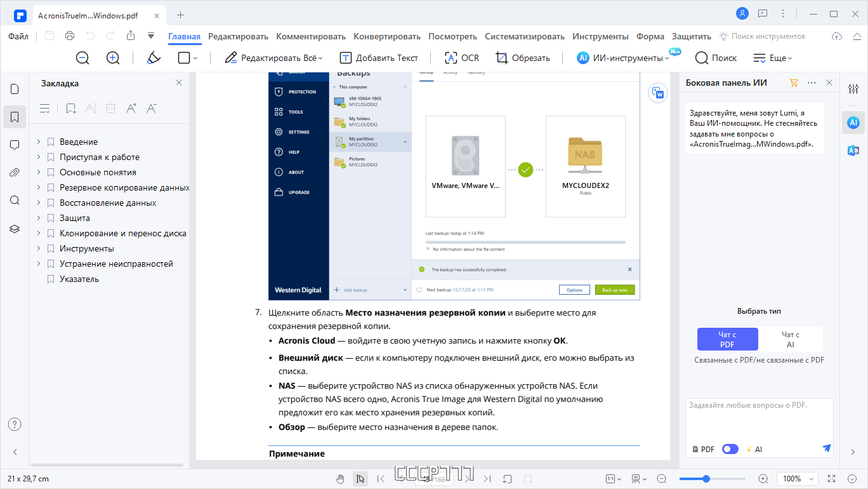This screenshot has height=489, width=868.
Task: Select the highlighter marker tool
Action: click(154, 58)
